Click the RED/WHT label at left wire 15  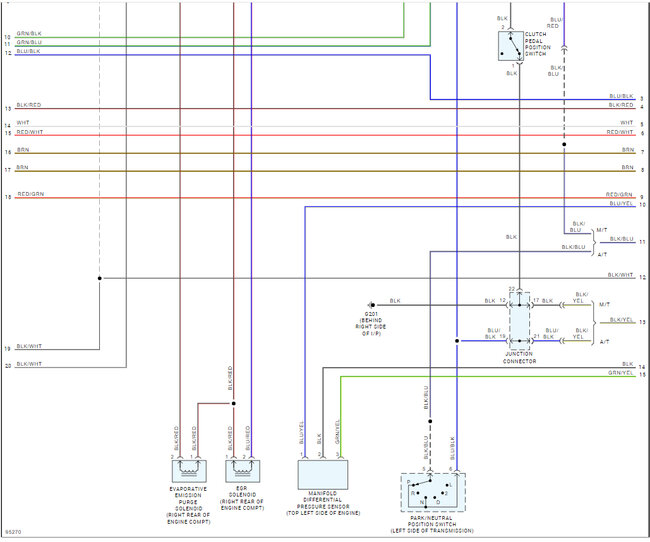pos(30,132)
